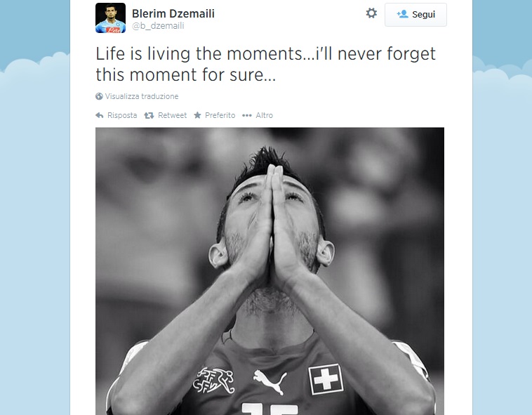Screen dimensions: 532x415
Task: Open the Blerim Dzemaili name link
Action: click(x=173, y=13)
